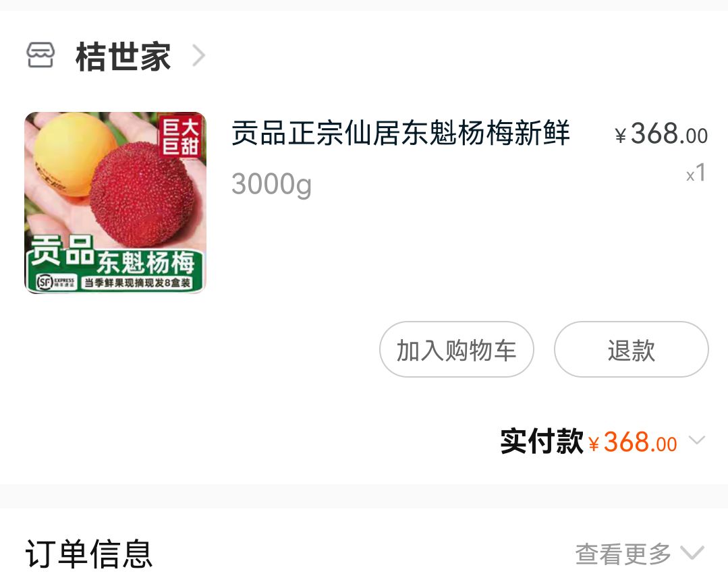The height and width of the screenshot is (588, 728).
Task: Add item via 加入购物车 button
Action: tap(456, 349)
